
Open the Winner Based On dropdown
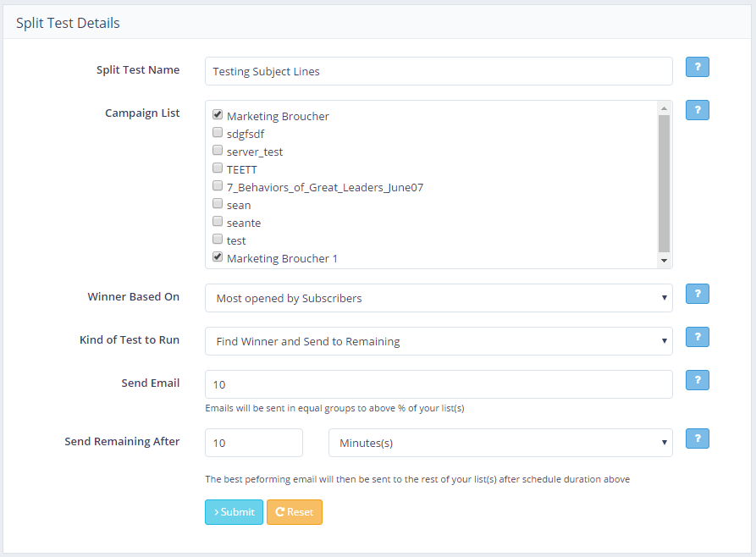tap(439, 298)
